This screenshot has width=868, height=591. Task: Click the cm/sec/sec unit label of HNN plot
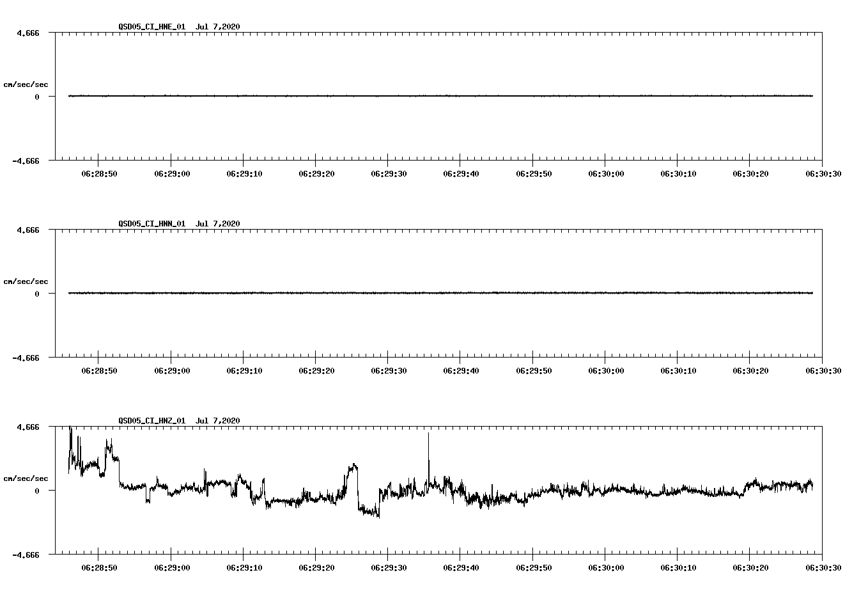26,281
